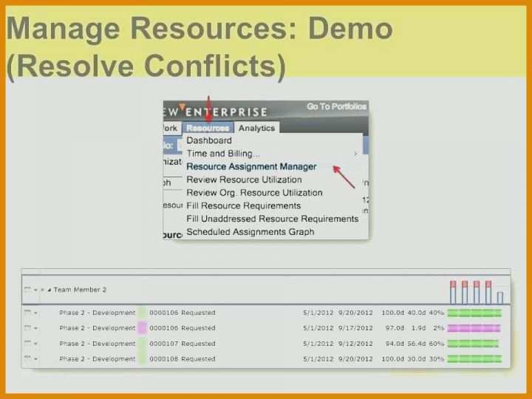Screen dimensions: 532x399
Task: Click the green swatch on the 40% row
Action: click(x=142, y=313)
